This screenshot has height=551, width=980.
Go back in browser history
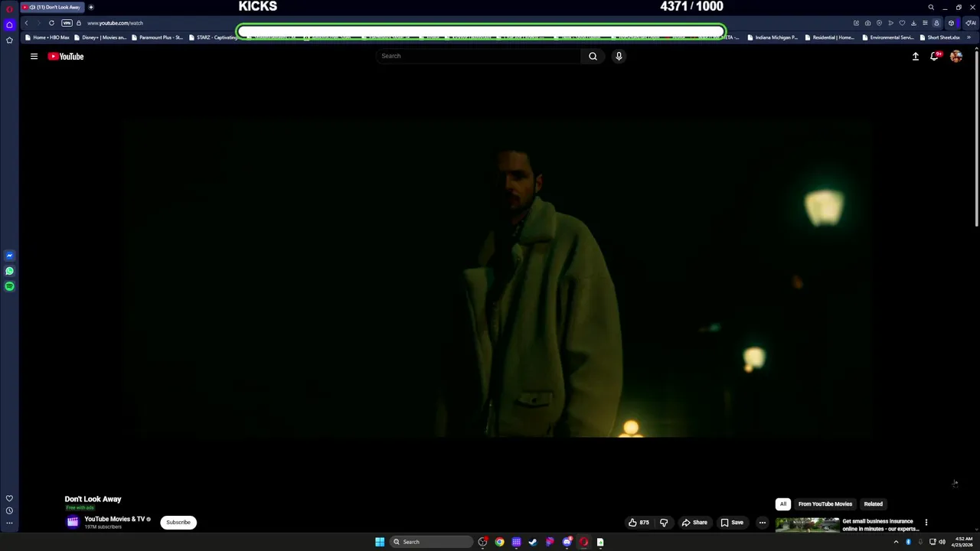(26, 23)
